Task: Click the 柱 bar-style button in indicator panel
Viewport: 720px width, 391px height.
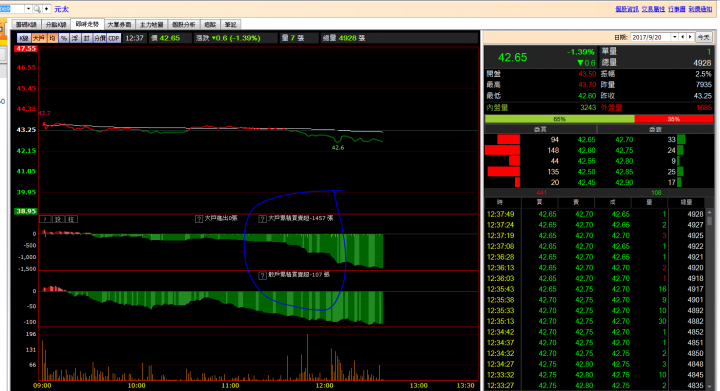Action: [x=71, y=219]
